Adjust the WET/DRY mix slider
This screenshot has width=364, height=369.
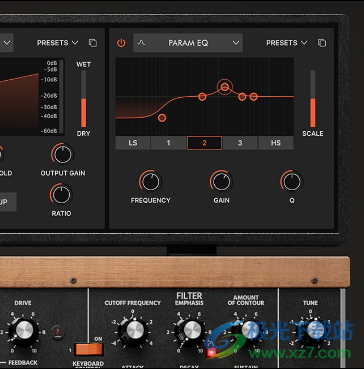(x=83, y=99)
